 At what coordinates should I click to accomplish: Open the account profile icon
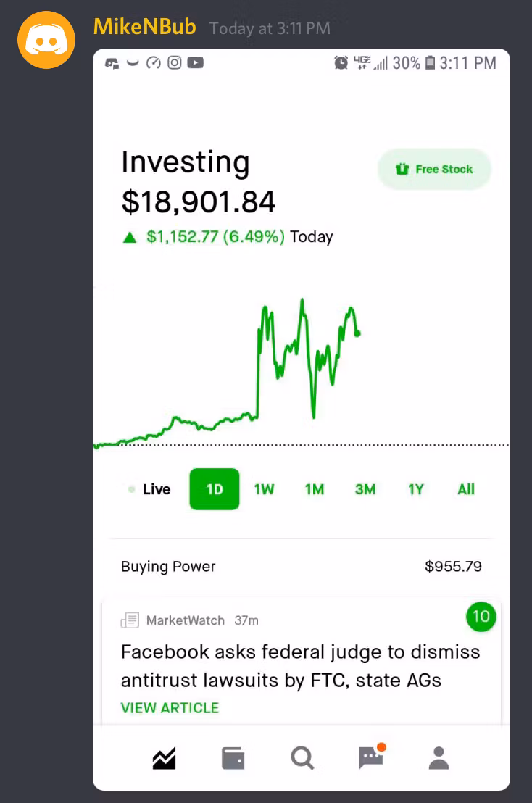[439, 758]
